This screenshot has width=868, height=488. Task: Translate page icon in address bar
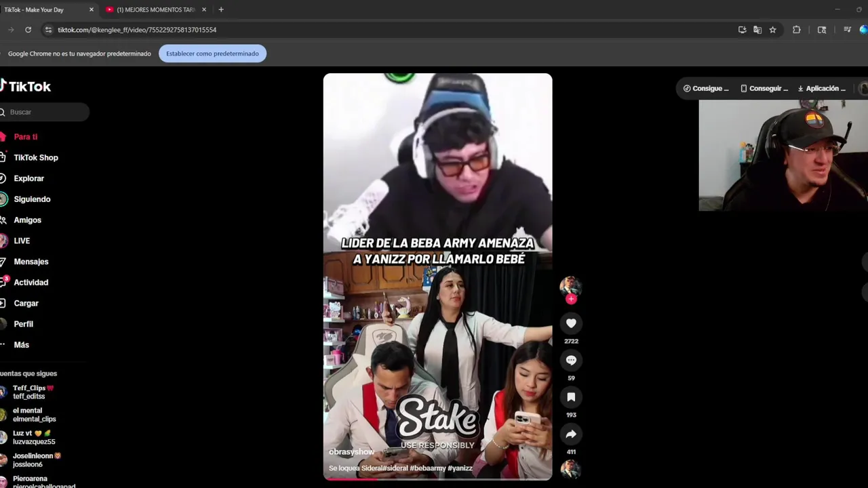click(757, 30)
